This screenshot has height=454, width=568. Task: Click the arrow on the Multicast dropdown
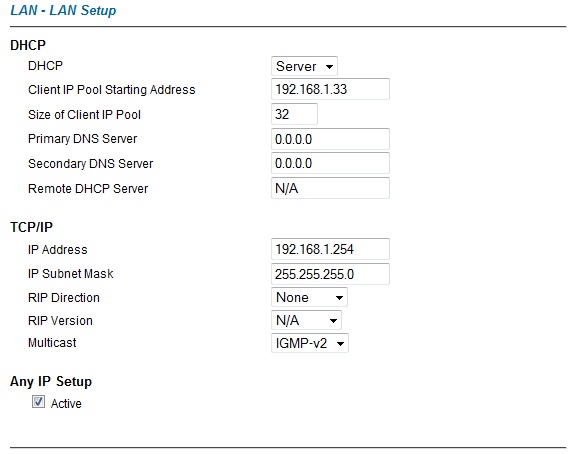340,343
